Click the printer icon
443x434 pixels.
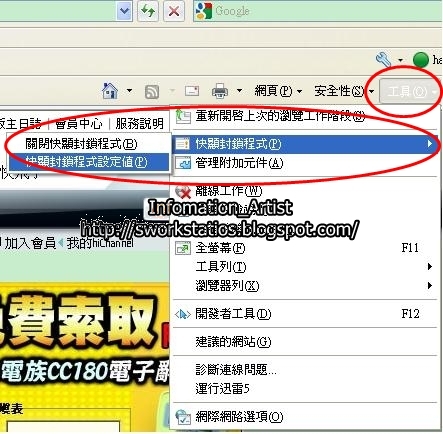[x=220, y=90]
